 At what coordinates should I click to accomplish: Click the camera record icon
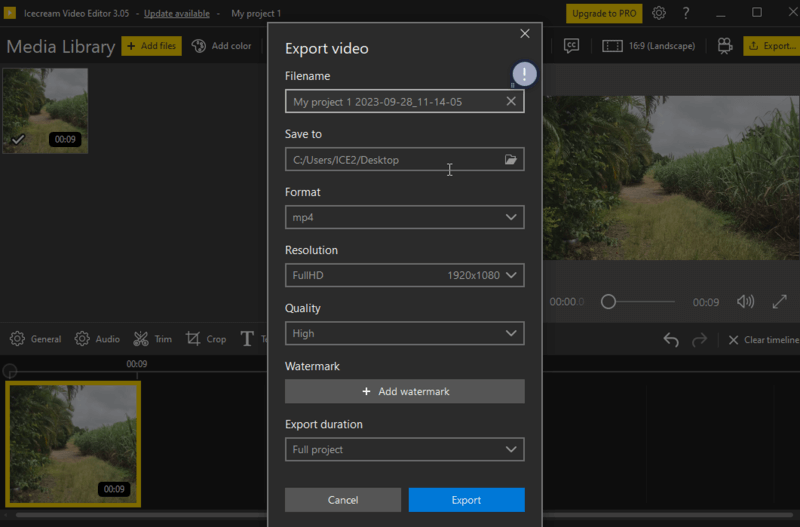(x=724, y=46)
